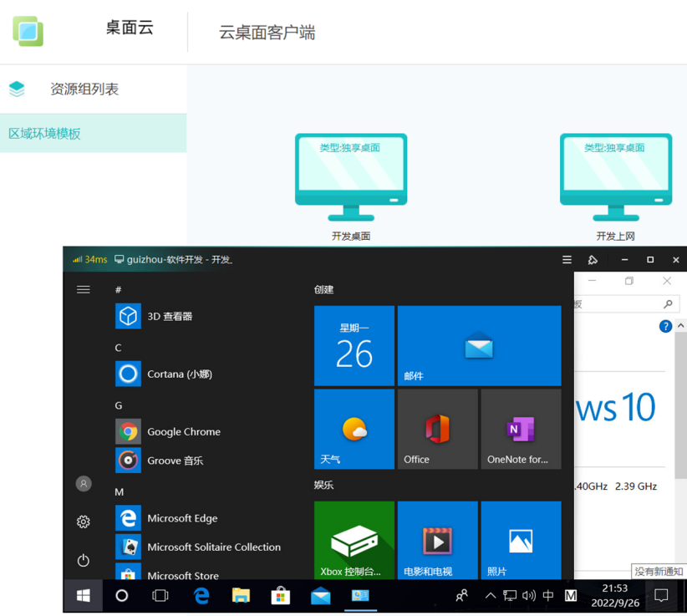Viewport: 687px width, 616px height.
Task: Click the M input method icon
Action: click(x=571, y=595)
